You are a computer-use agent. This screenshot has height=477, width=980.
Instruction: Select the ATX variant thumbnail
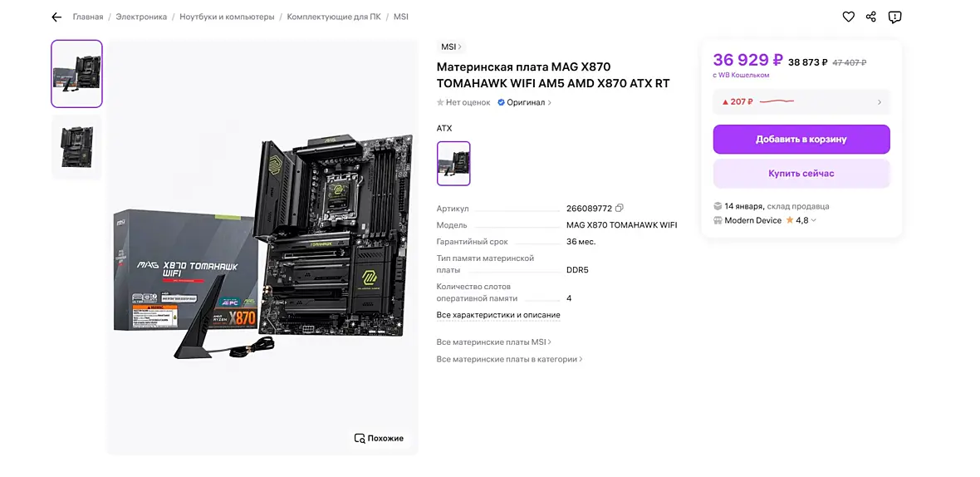click(x=453, y=164)
